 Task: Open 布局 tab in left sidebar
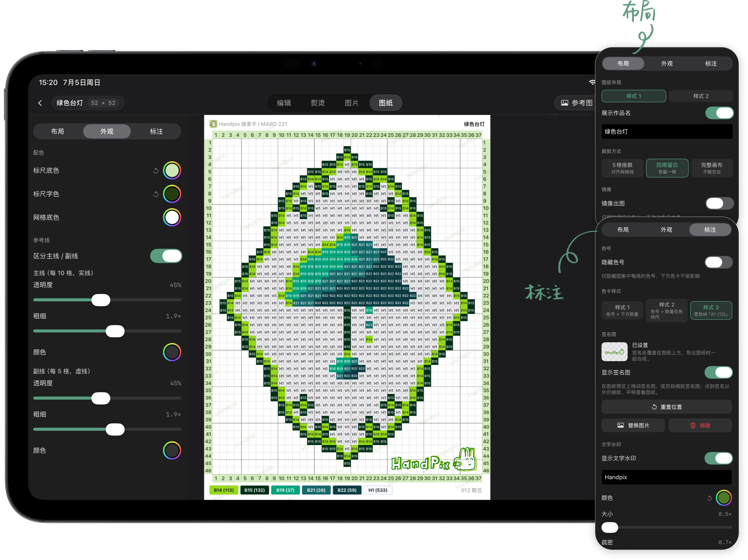click(x=57, y=131)
